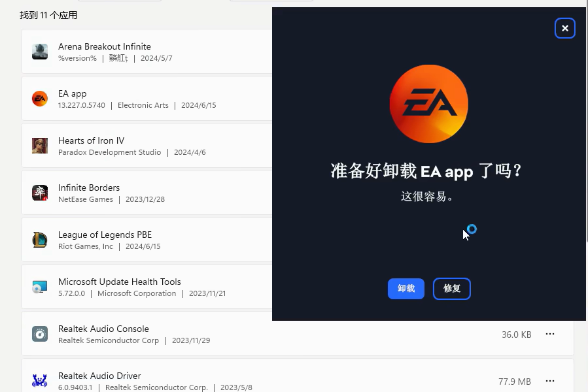This screenshot has height=392, width=588.
Task: Click the 修复 repair button
Action: (451, 289)
